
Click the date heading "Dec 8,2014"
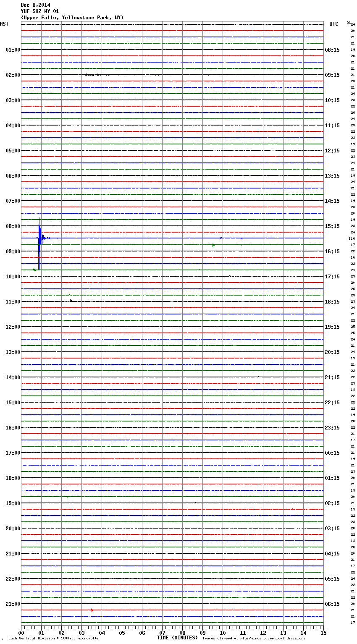click(35, 5)
